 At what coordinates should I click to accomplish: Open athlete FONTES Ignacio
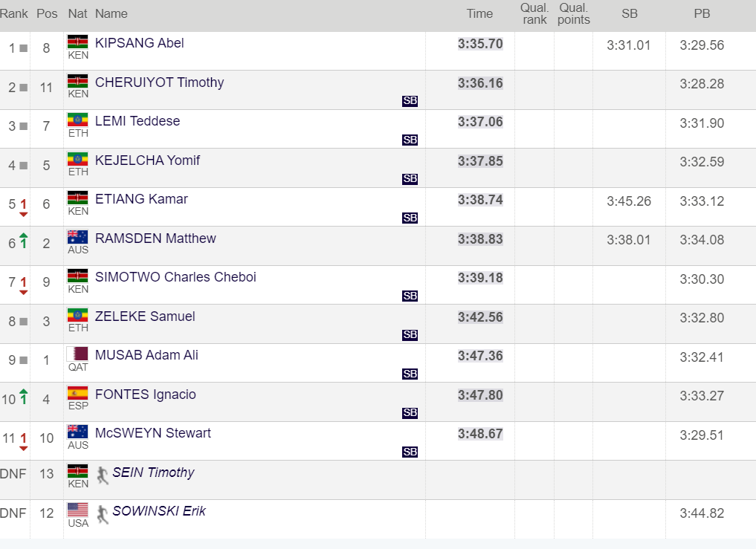pos(146,394)
